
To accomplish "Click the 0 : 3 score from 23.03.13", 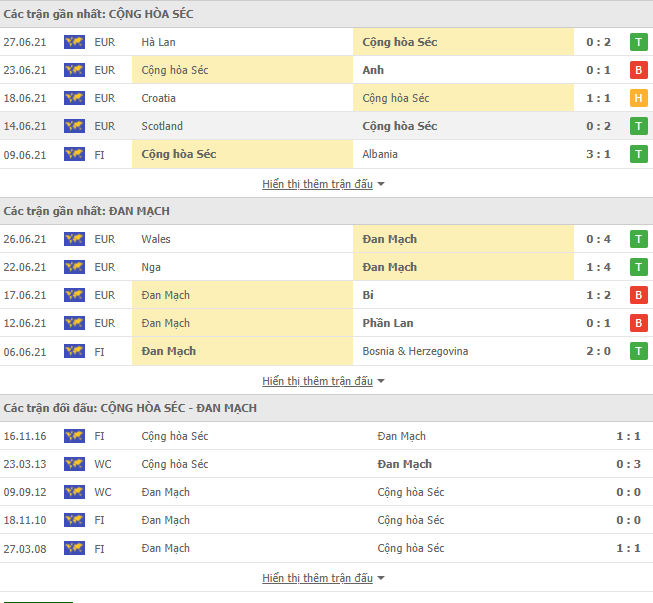I will pos(628,464).
